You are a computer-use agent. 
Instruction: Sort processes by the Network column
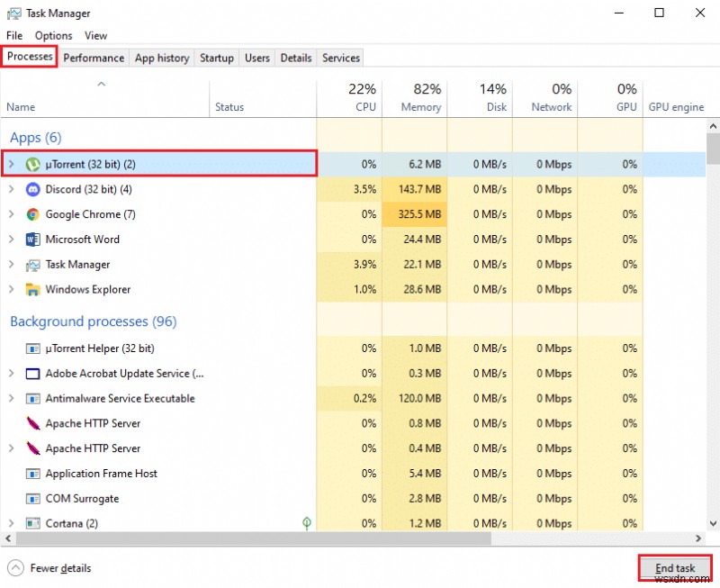click(x=545, y=99)
